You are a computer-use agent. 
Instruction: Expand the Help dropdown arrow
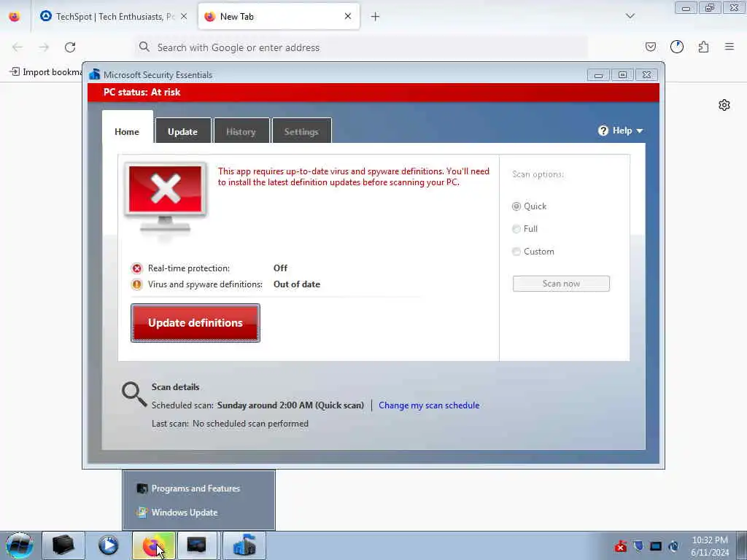click(x=639, y=131)
